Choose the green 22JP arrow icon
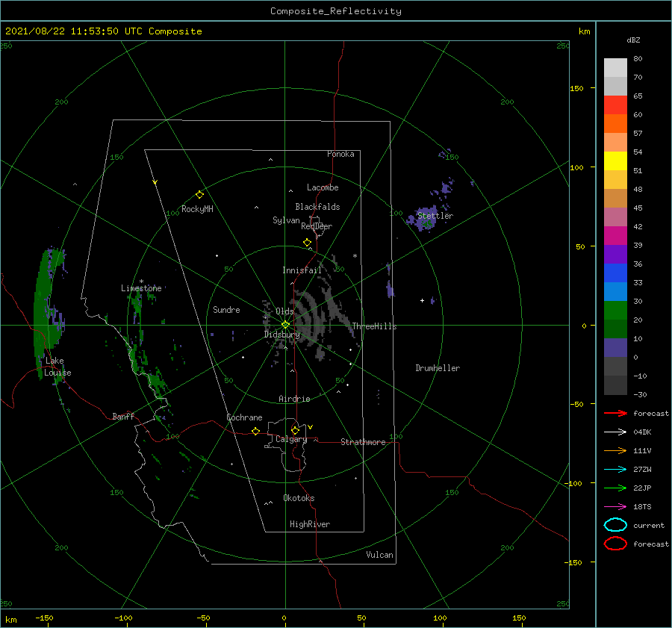This screenshot has height=628, width=672. 615,488
